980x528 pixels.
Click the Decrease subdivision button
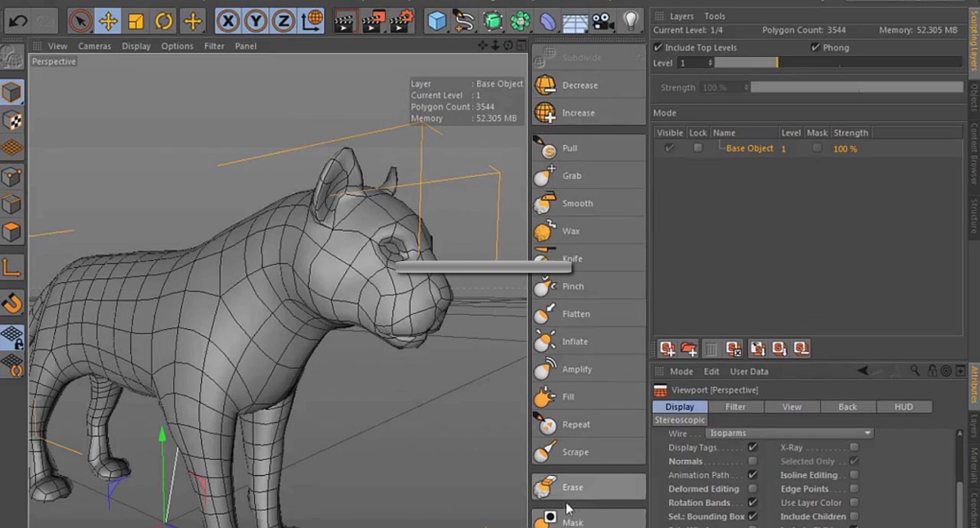580,85
